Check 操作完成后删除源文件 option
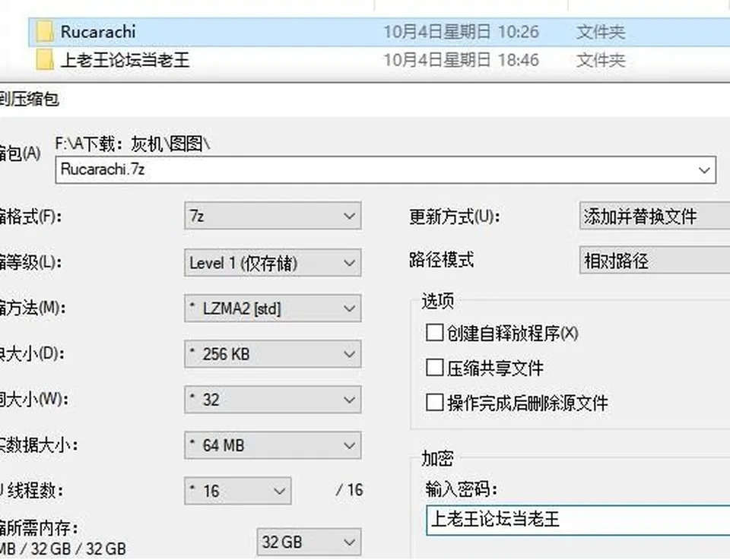The height and width of the screenshot is (560, 730). coord(434,402)
